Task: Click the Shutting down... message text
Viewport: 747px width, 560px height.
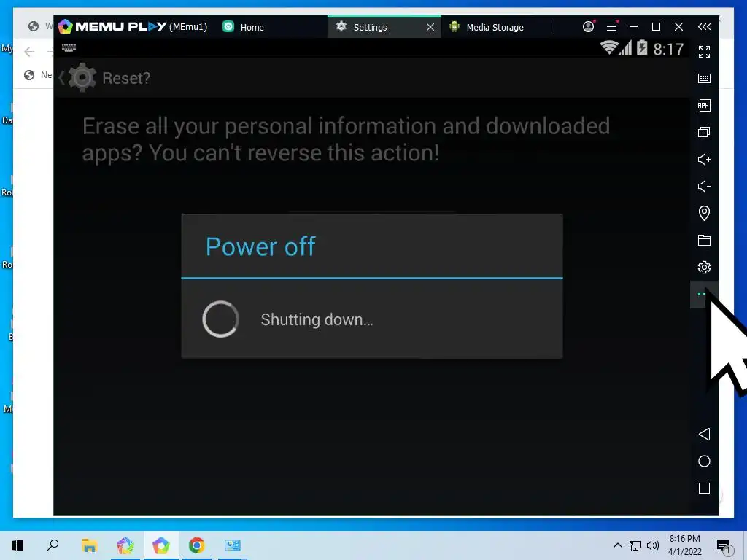Action: [x=317, y=319]
